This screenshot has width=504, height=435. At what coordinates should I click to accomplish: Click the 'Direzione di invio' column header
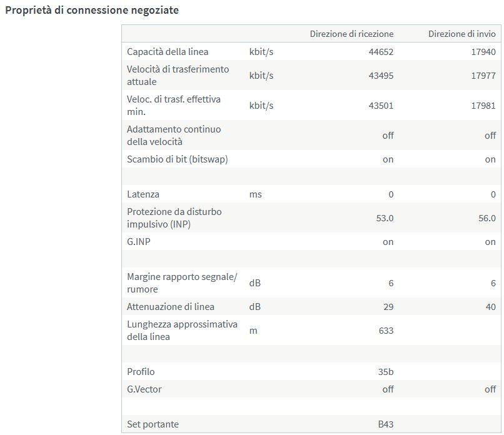pyautogui.click(x=461, y=34)
